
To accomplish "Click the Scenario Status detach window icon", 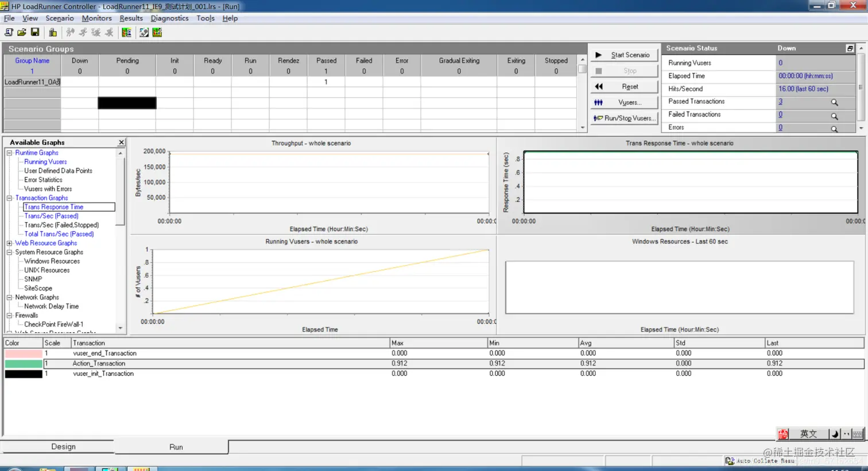I will click(850, 48).
